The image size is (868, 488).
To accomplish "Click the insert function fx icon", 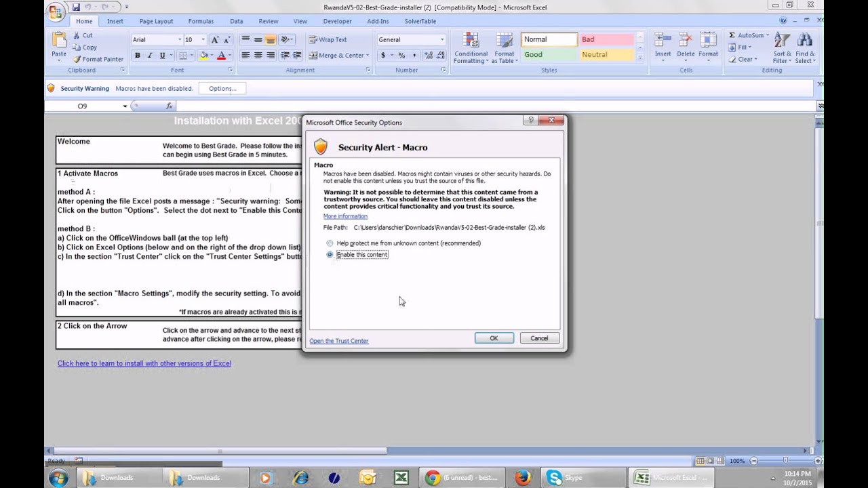I will [x=170, y=106].
